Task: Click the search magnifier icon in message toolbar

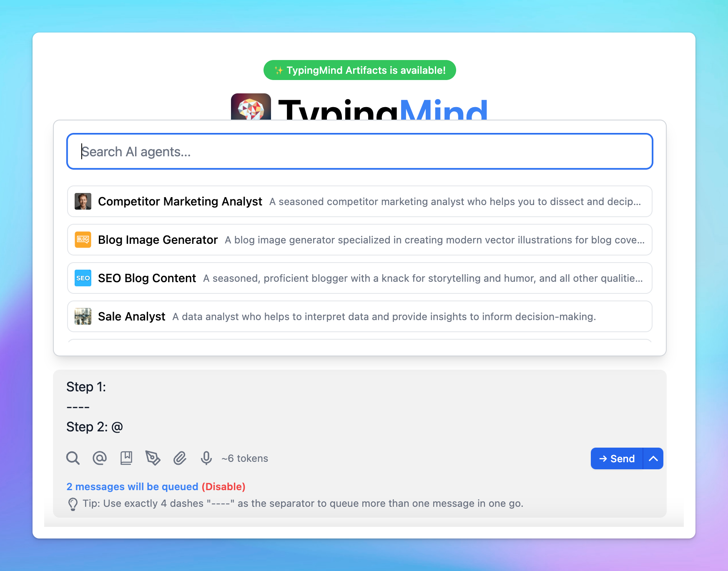Action: (x=73, y=458)
